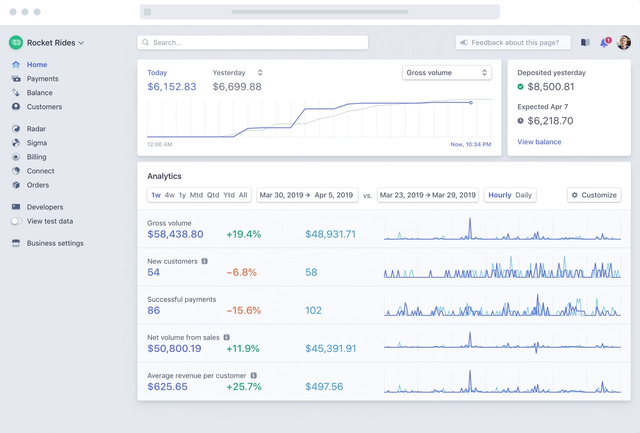
Task: Click the user profile avatar
Action: tap(624, 42)
